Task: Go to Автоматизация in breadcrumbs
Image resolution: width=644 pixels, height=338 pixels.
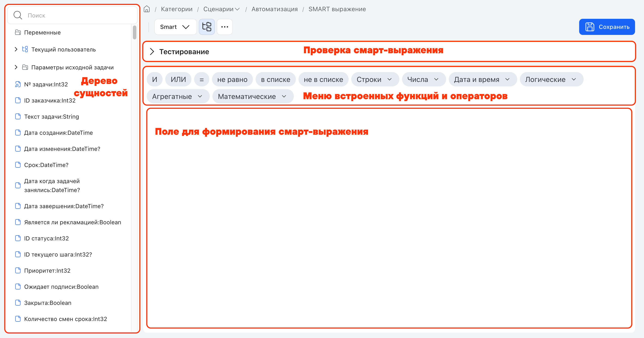Action: tap(275, 9)
